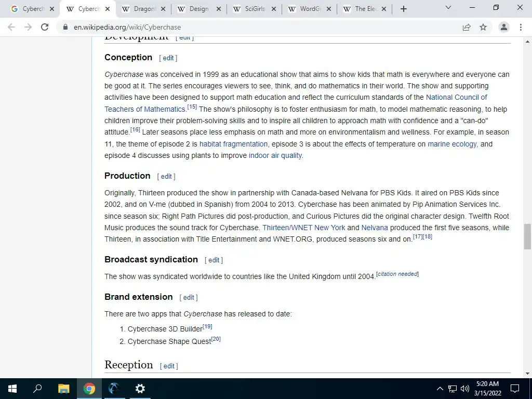
Task: Edit the Conception section
Action: pos(168,58)
